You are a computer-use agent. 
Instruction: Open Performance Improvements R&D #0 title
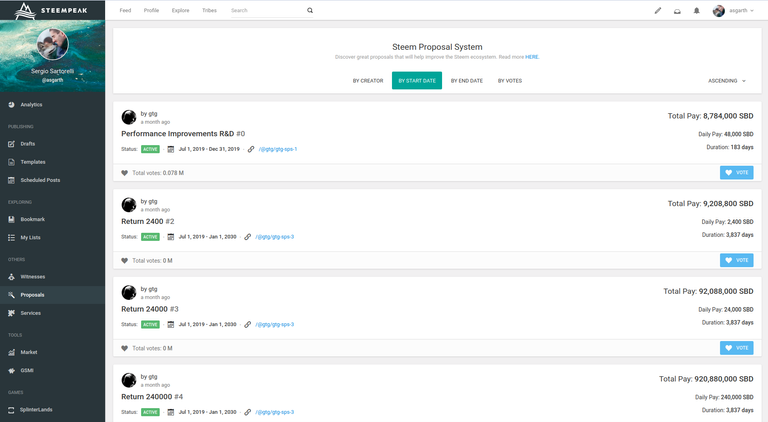183,134
